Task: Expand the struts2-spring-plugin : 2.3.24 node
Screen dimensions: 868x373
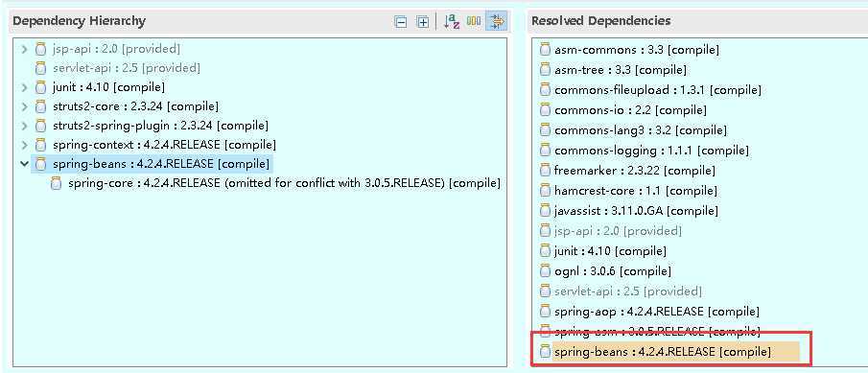Action: coord(24,127)
